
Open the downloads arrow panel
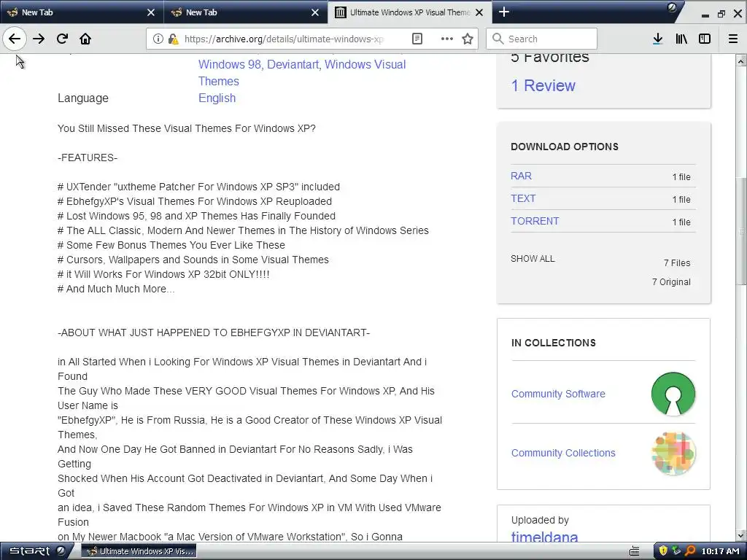[658, 39]
